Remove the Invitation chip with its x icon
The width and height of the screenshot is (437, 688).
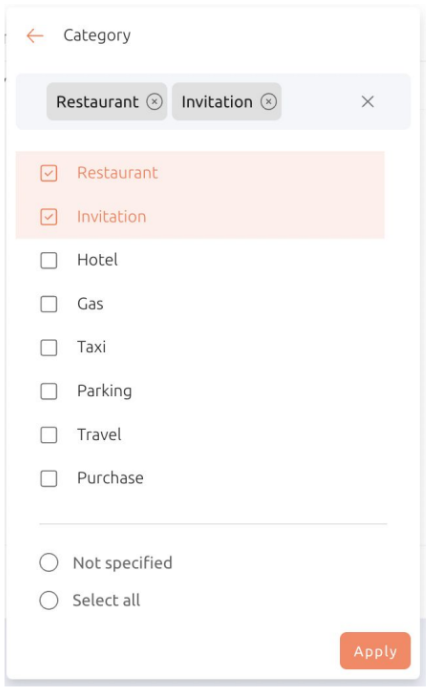click(269, 102)
